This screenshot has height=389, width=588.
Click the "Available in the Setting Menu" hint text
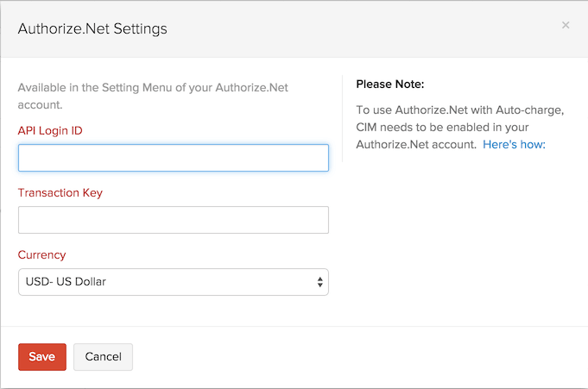pos(112,95)
